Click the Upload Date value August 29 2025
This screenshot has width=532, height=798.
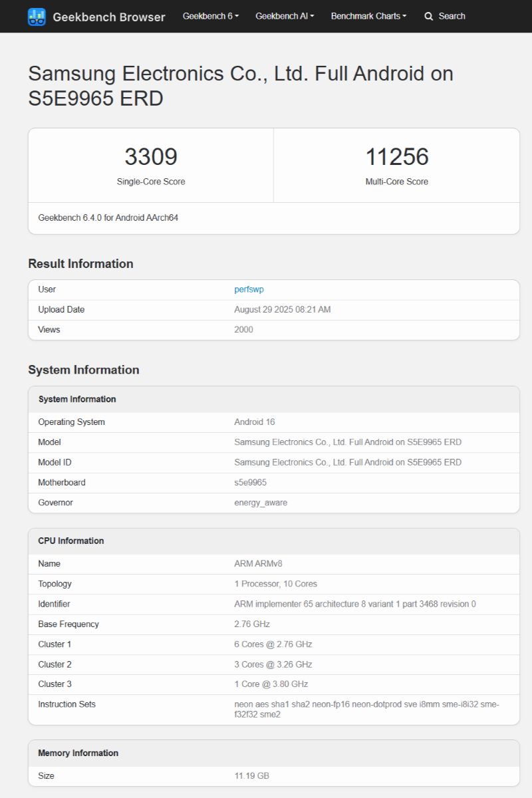[x=283, y=309]
